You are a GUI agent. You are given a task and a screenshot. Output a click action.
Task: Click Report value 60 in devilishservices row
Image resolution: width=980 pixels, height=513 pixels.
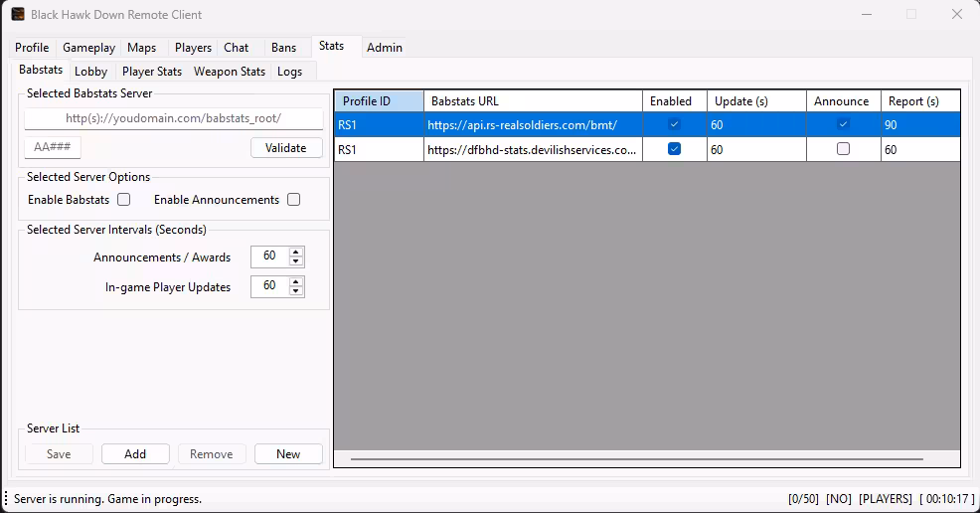point(920,149)
